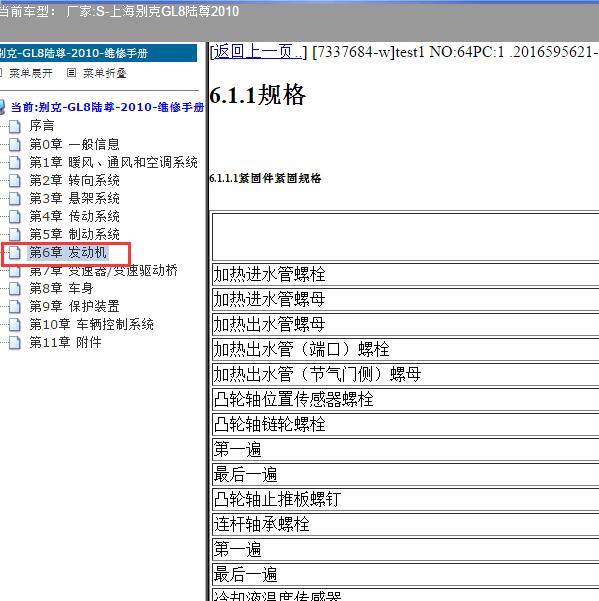Click the 凸轮轴链轮螺栓 row
The image size is (599, 601).
click(x=405, y=424)
